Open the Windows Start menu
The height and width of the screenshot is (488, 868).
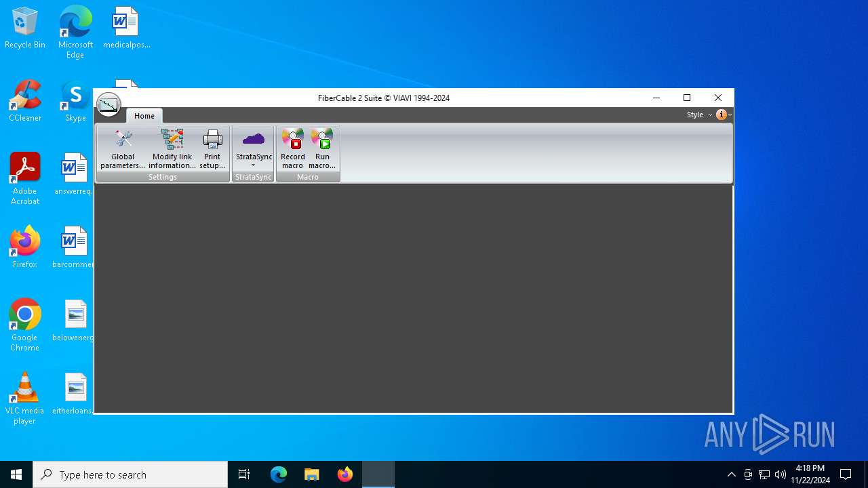(x=16, y=474)
